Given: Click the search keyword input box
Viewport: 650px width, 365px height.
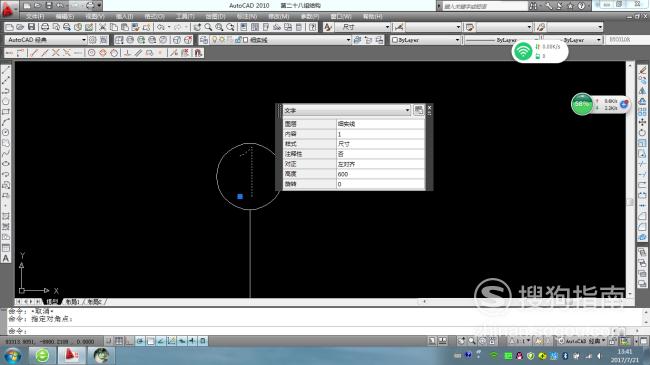Looking at the screenshot, I should coord(484,6).
